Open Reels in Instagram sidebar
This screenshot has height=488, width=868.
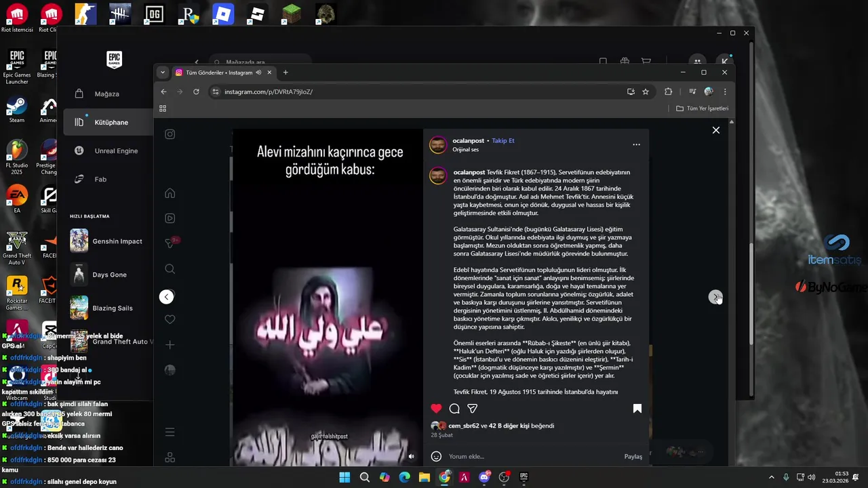click(x=170, y=218)
